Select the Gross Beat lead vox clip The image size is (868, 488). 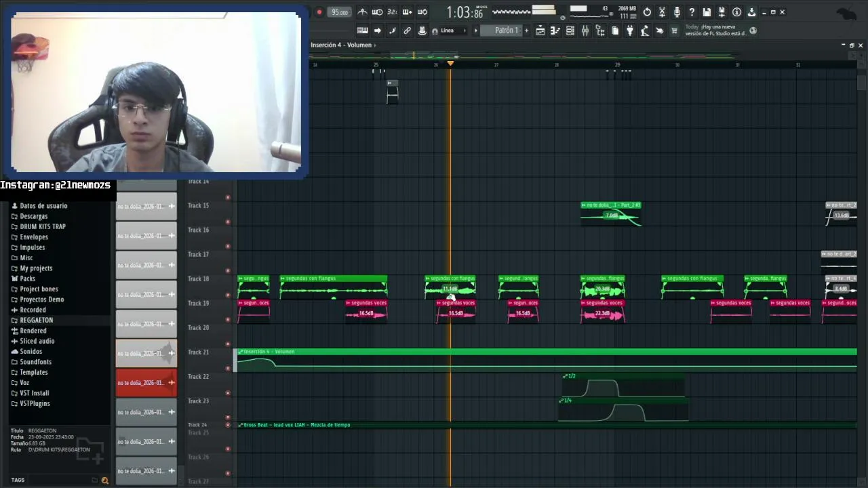tap(547, 425)
